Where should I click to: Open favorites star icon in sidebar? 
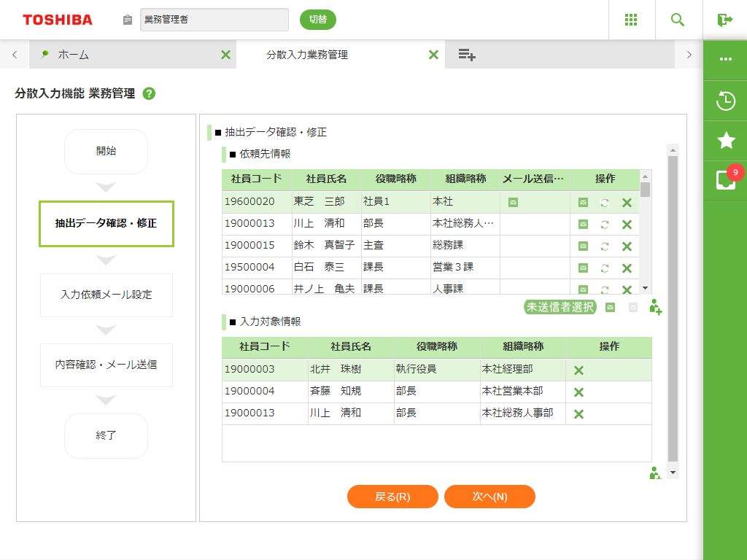pos(725,140)
